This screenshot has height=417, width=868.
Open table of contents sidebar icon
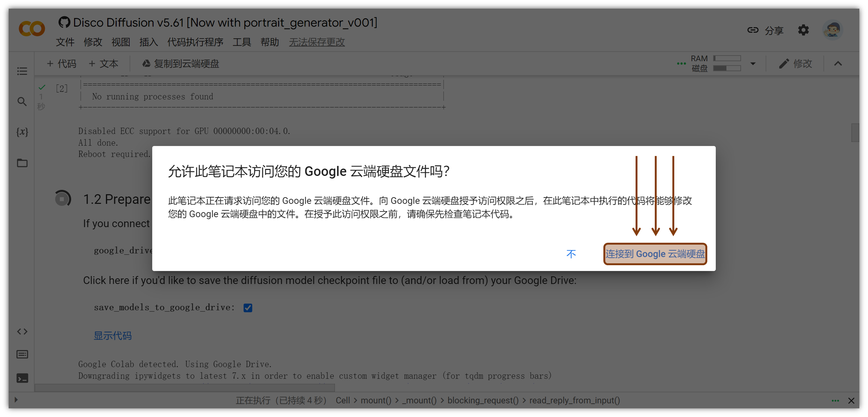pos(22,71)
